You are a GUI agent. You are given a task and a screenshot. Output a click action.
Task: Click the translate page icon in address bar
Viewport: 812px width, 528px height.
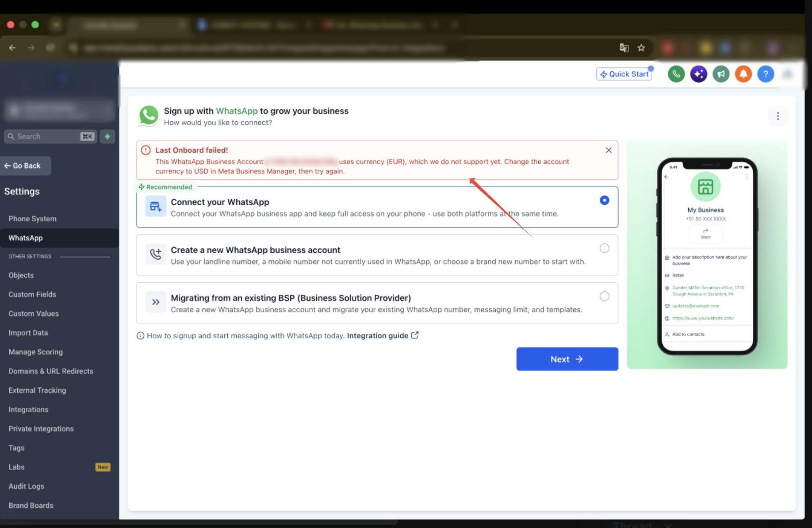click(x=624, y=48)
